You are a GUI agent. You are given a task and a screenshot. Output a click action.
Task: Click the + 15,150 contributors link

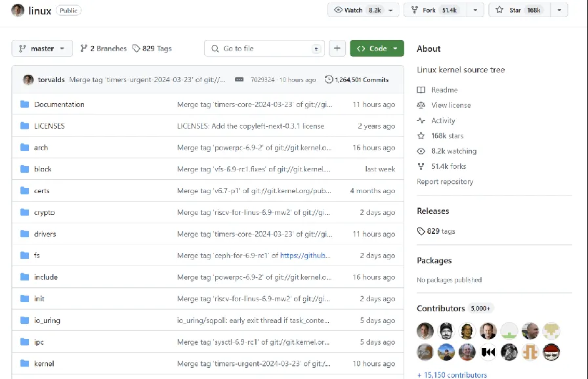452,375
